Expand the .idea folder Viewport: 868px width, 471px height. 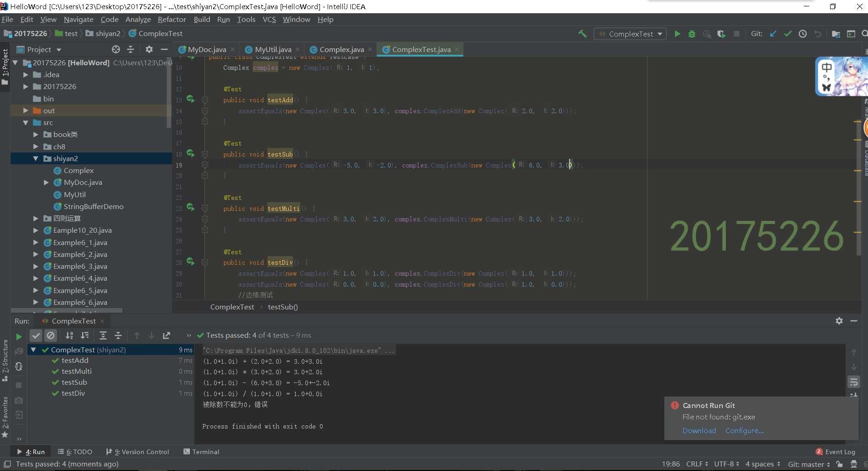[x=26, y=75]
